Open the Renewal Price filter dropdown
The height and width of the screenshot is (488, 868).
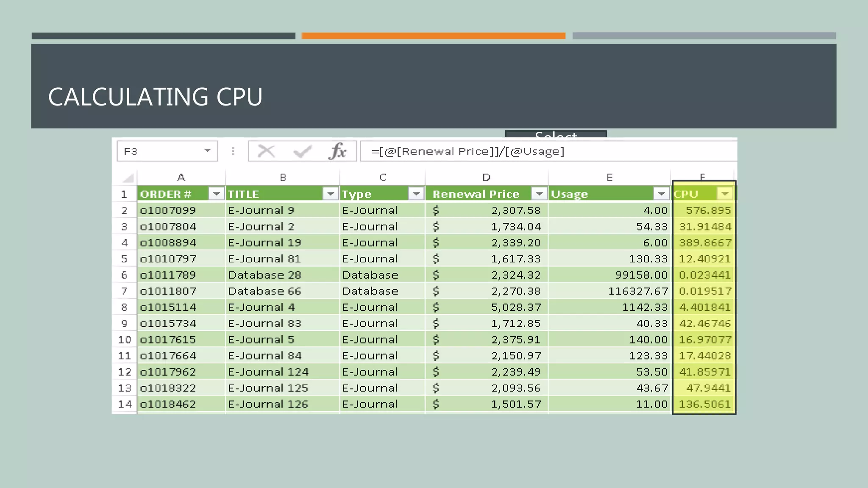(539, 194)
